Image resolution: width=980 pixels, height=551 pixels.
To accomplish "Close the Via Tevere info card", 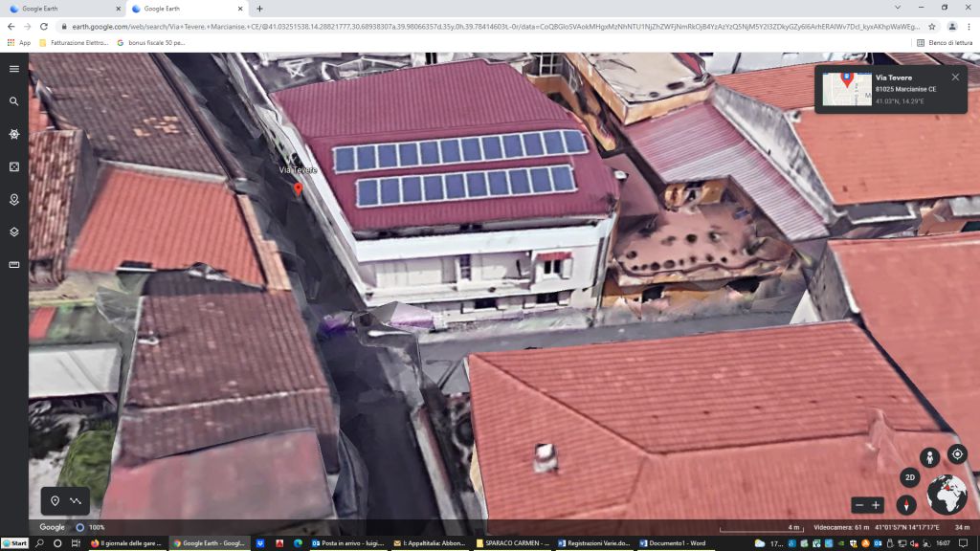I will [x=955, y=77].
